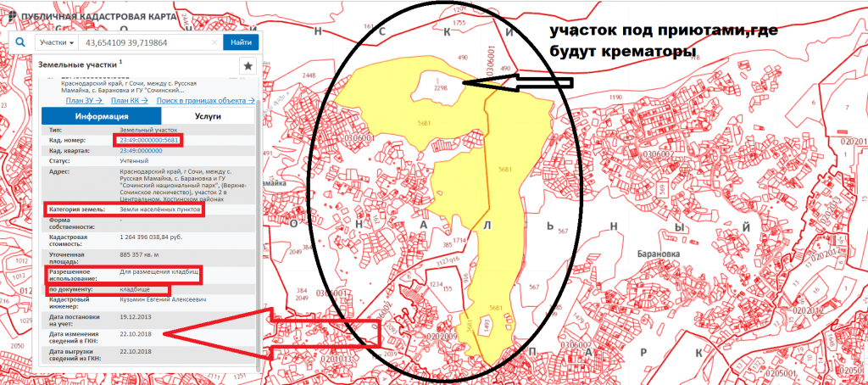Click cadastral quarter 23:49:0000000 link
868x385 pixels.
(141, 150)
